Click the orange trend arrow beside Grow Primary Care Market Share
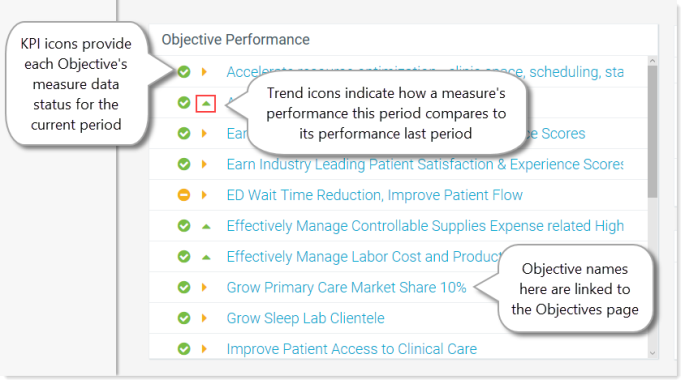Viewport: 685px width, 384px height. point(204,287)
